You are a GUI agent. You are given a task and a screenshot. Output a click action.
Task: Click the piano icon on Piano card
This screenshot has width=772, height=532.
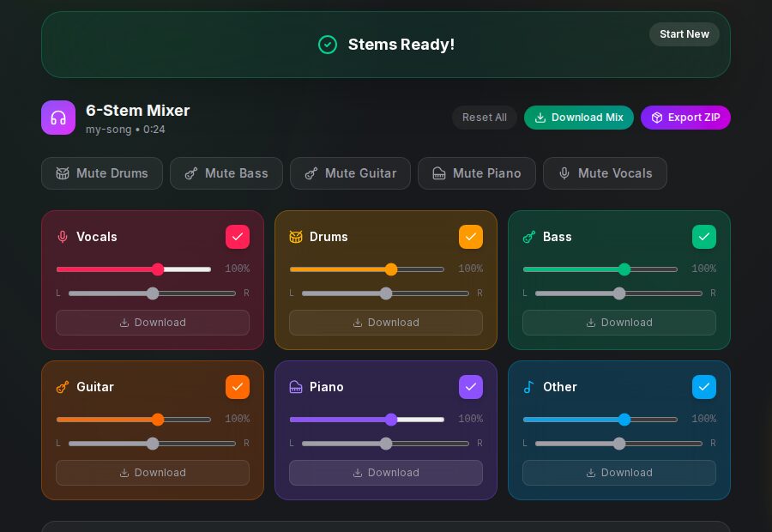click(296, 387)
